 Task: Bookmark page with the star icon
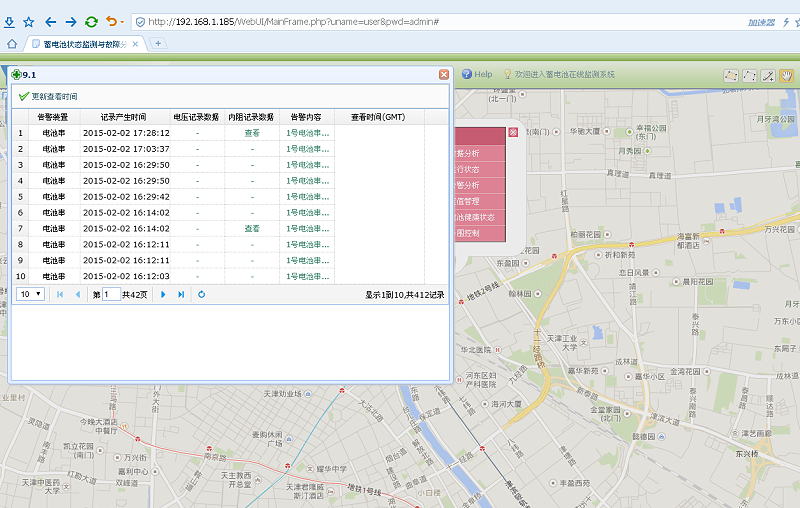coord(28,21)
